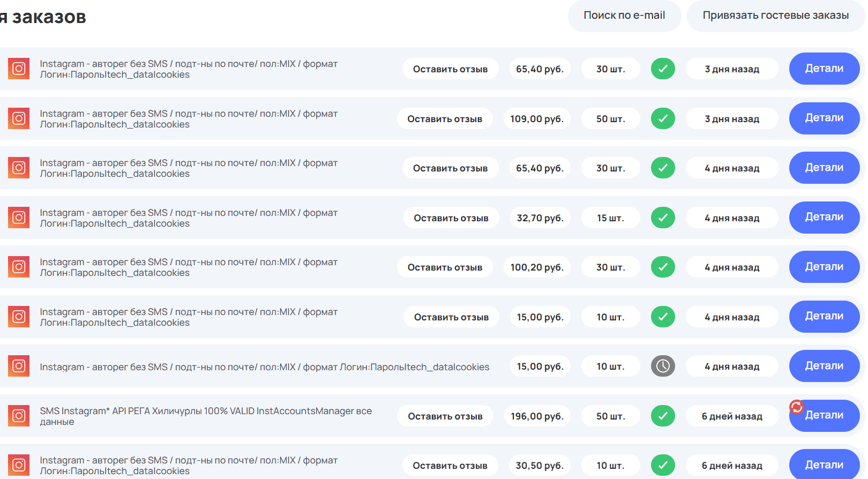Click Instagram icon of the SMS Instagram order

(19, 416)
